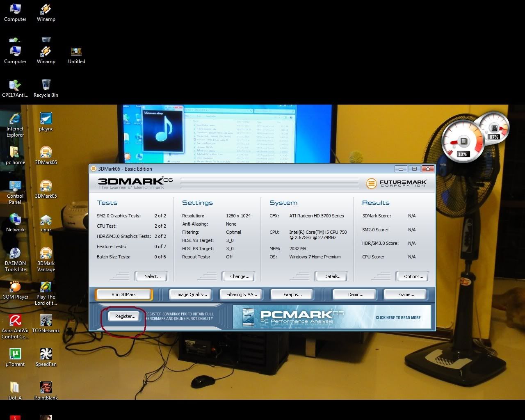Screen dimensions: 525x420
Task: Open DAEMON Tools Lite icon
Action: [x=15, y=254]
